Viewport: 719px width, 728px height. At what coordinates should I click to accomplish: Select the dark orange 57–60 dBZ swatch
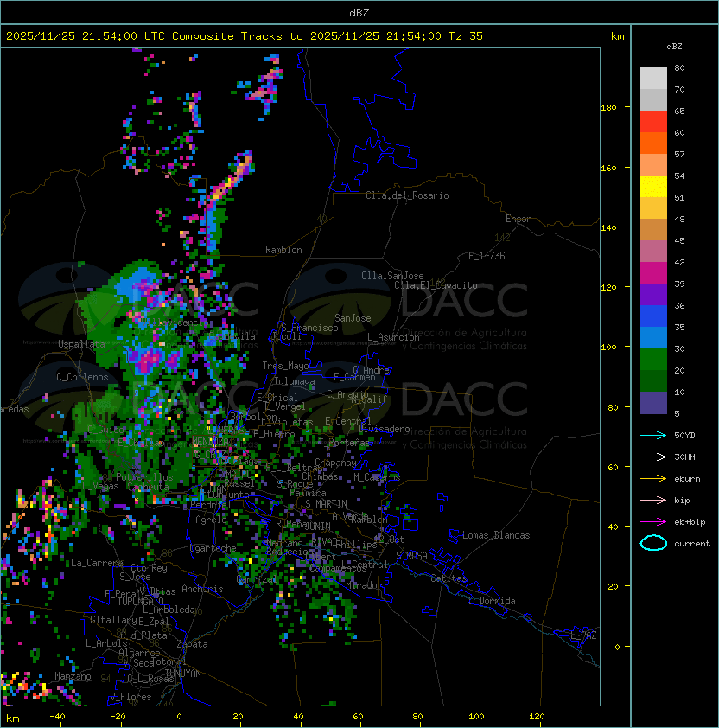pos(653,143)
